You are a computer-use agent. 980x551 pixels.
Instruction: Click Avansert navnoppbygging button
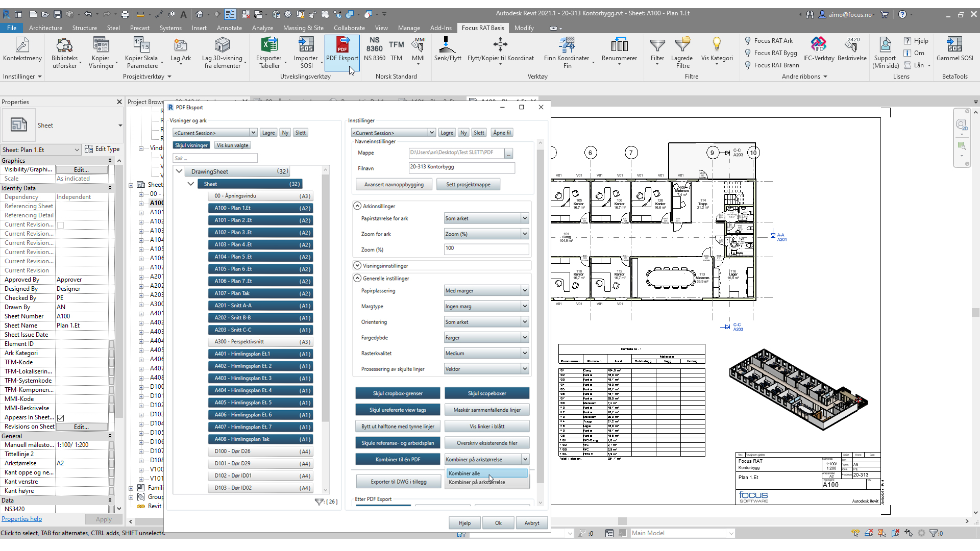click(x=394, y=185)
